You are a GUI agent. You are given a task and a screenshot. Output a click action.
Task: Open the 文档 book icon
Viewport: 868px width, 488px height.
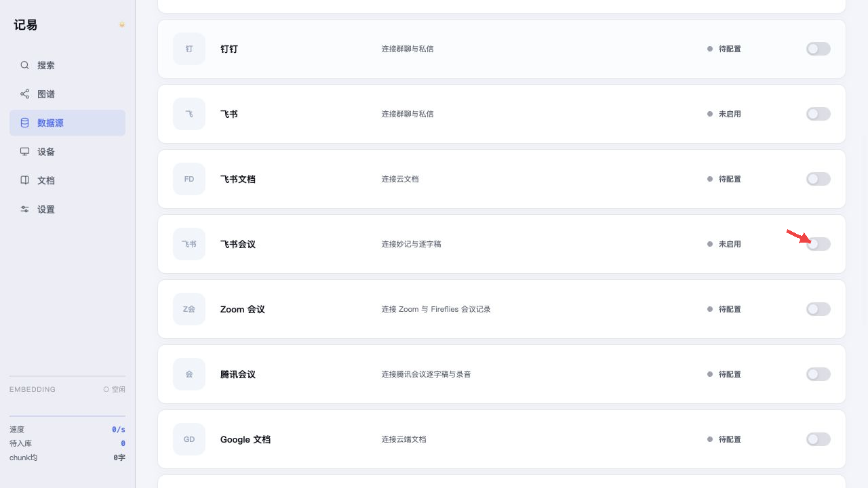[x=24, y=180]
